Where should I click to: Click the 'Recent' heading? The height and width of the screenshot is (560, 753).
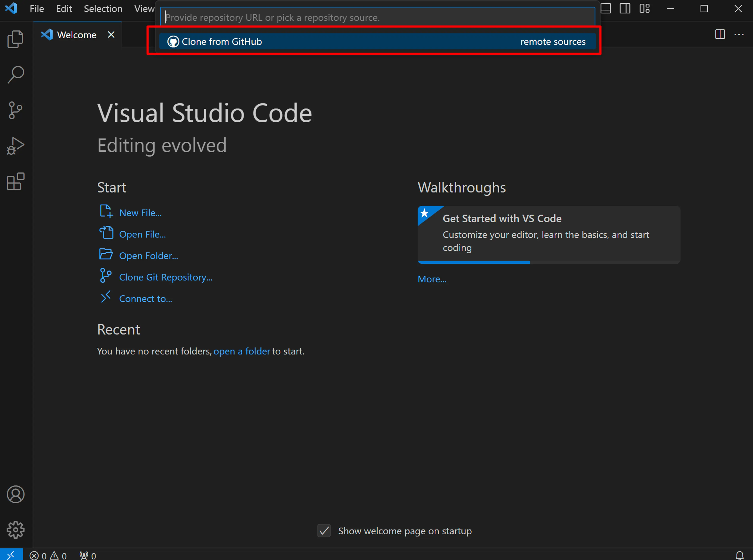(x=118, y=330)
